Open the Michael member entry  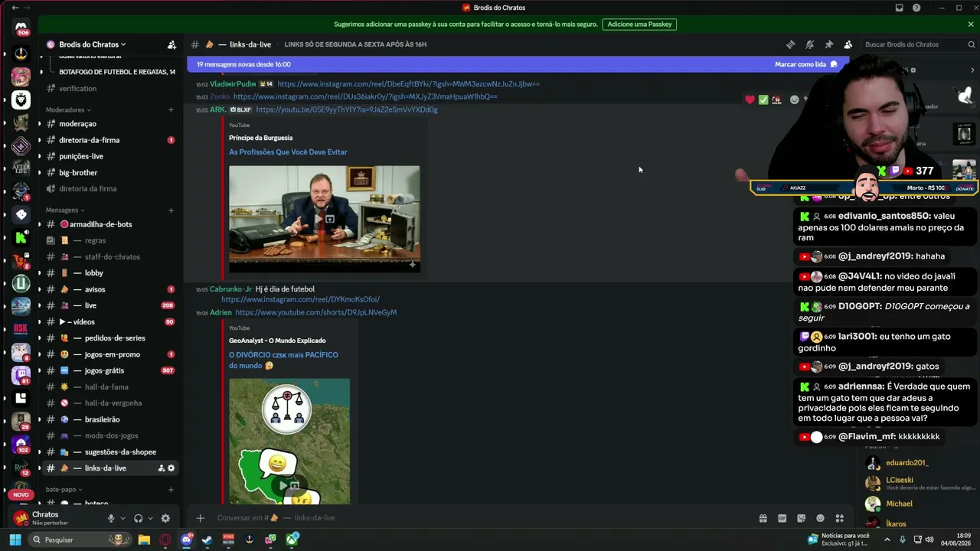coord(919,504)
